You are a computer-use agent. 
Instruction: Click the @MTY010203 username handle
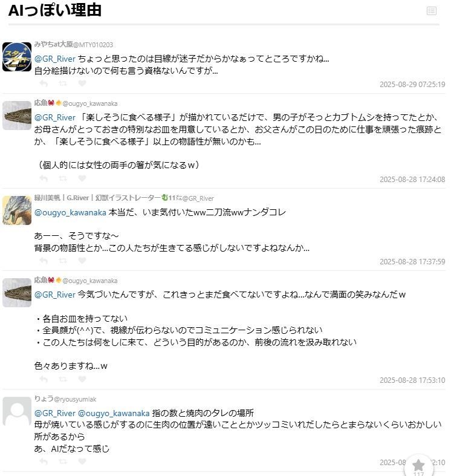click(x=93, y=45)
